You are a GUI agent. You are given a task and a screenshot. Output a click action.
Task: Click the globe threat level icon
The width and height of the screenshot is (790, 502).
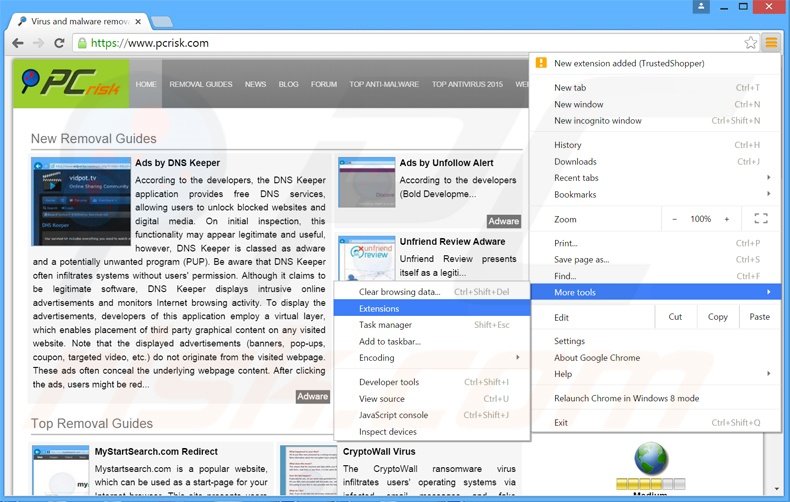pos(651,458)
